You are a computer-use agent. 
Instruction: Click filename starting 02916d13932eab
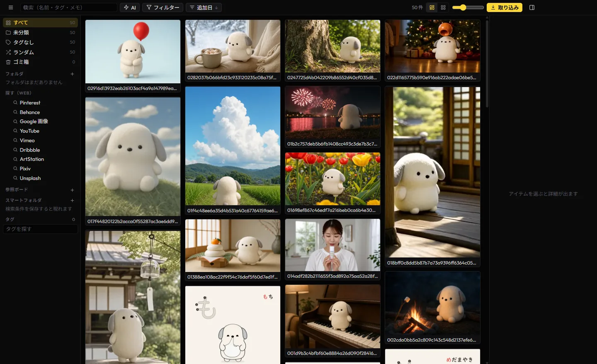pos(132,88)
